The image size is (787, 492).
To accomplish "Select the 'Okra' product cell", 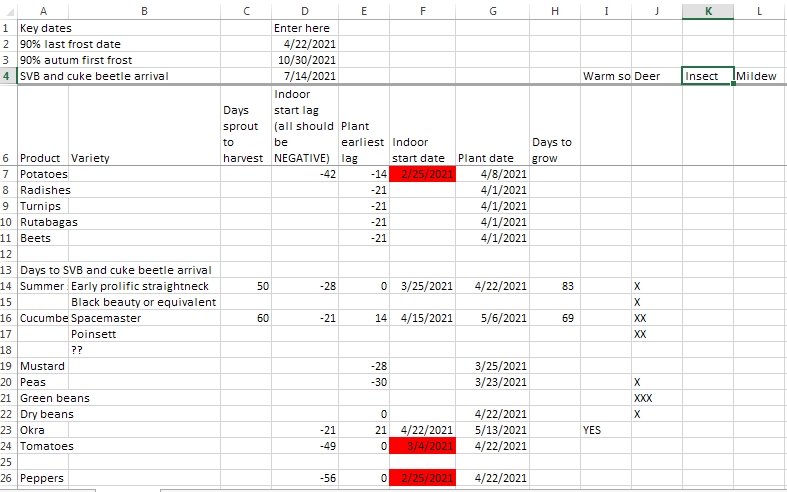I will [43, 430].
